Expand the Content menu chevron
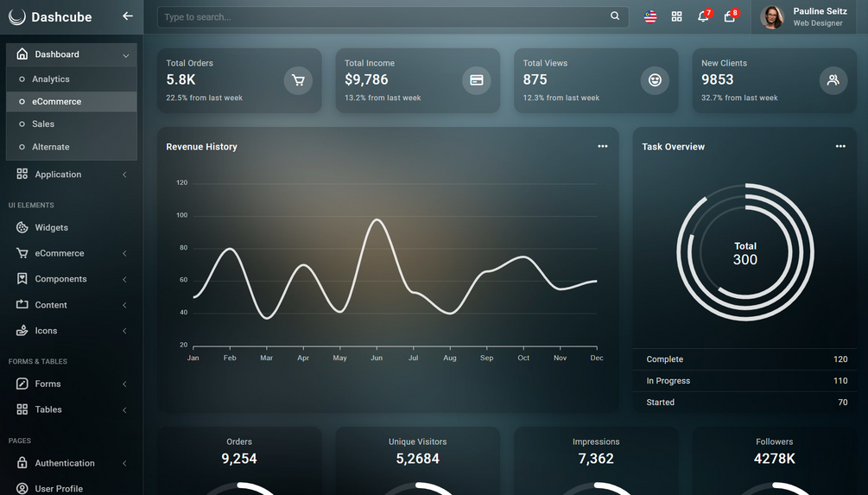Image resolution: width=868 pixels, height=495 pixels. [x=124, y=305]
